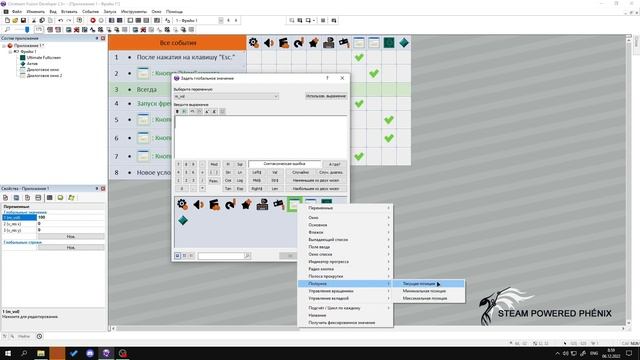This screenshot has height=360, width=640.
Task: Select Ultimate Fullscreen in the app tree
Action: click(x=44, y=58)
